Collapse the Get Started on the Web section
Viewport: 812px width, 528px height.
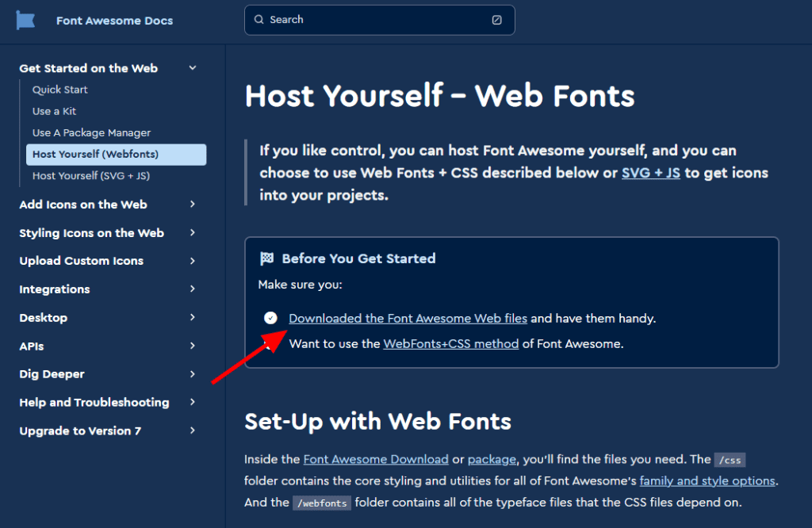click(193, 68)
